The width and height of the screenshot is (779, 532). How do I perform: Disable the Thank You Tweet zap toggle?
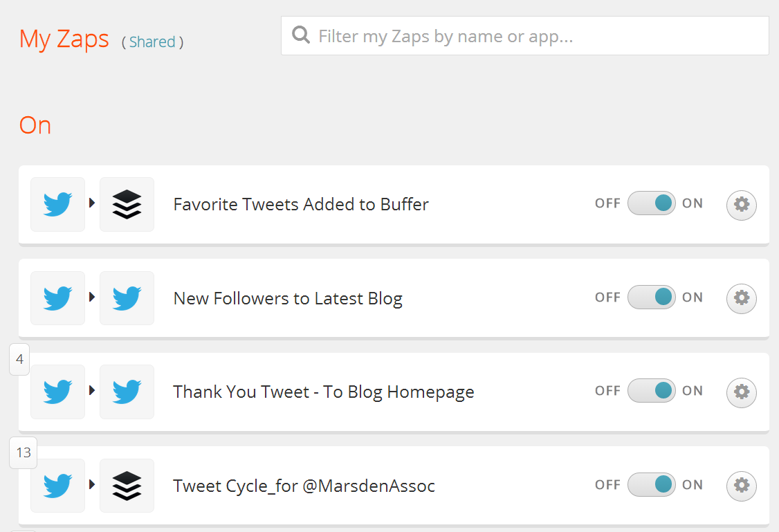coord(651,390)
